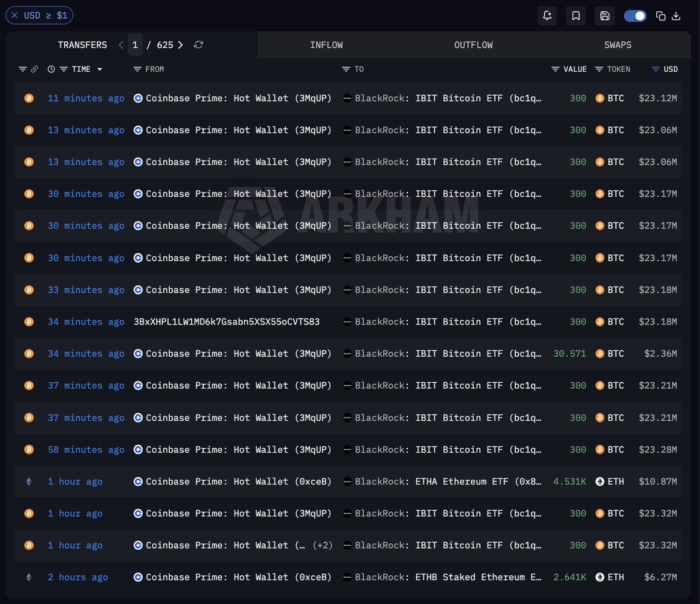Click the clock icon in TIME header
This screenshot has height=604, width=700.
[51, 69]
